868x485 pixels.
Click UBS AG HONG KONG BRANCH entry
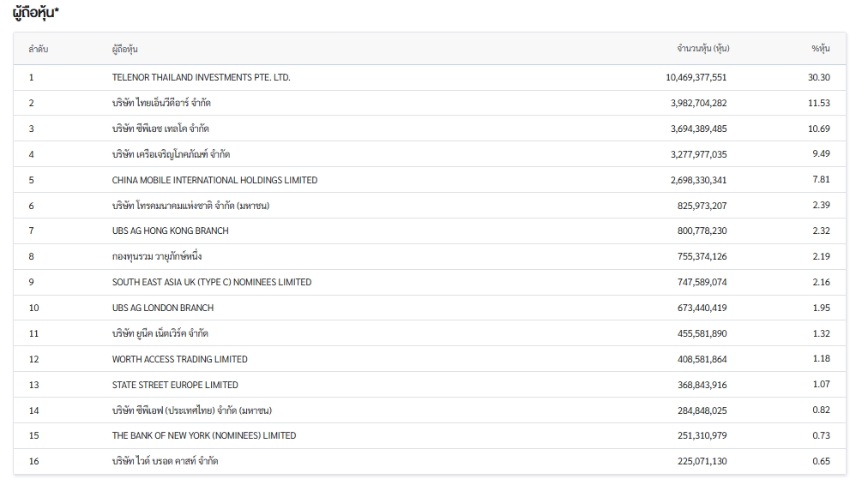170,231
